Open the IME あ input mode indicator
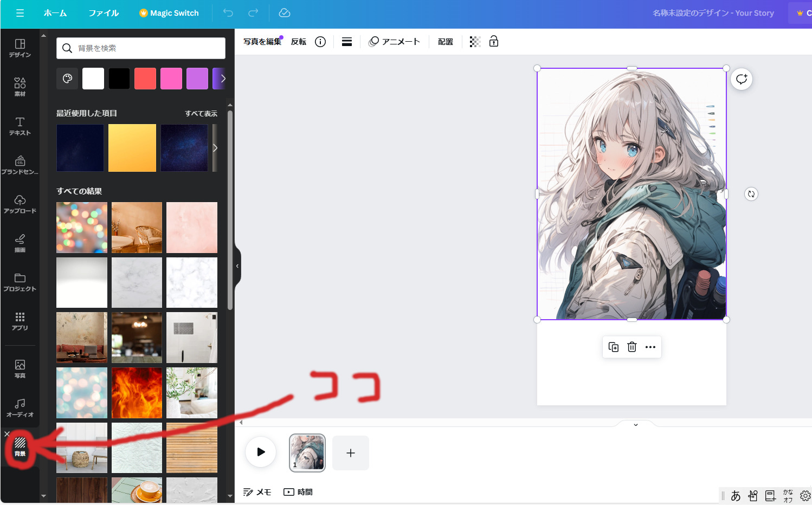The width and height of the screenshot is (812, 505). click(x=736, y=495)
